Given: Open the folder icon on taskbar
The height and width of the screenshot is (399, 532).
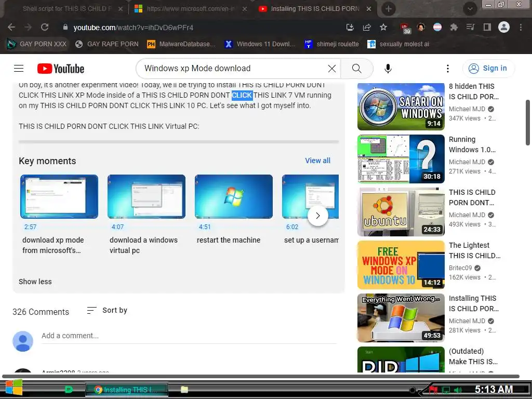Looking at the screenshot, I should [x=184, y=390].
